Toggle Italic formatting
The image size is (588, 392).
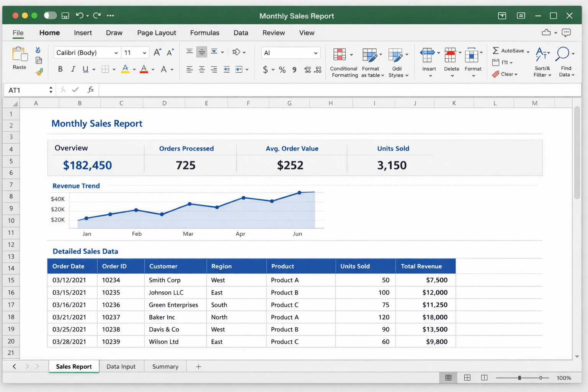click(x=73, y=69)
